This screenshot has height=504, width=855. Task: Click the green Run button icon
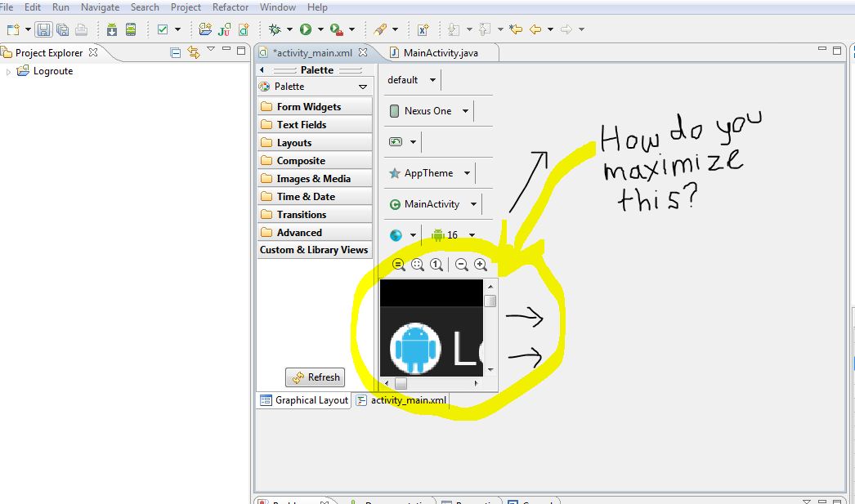pyautogui.click(x=306, y=29)
